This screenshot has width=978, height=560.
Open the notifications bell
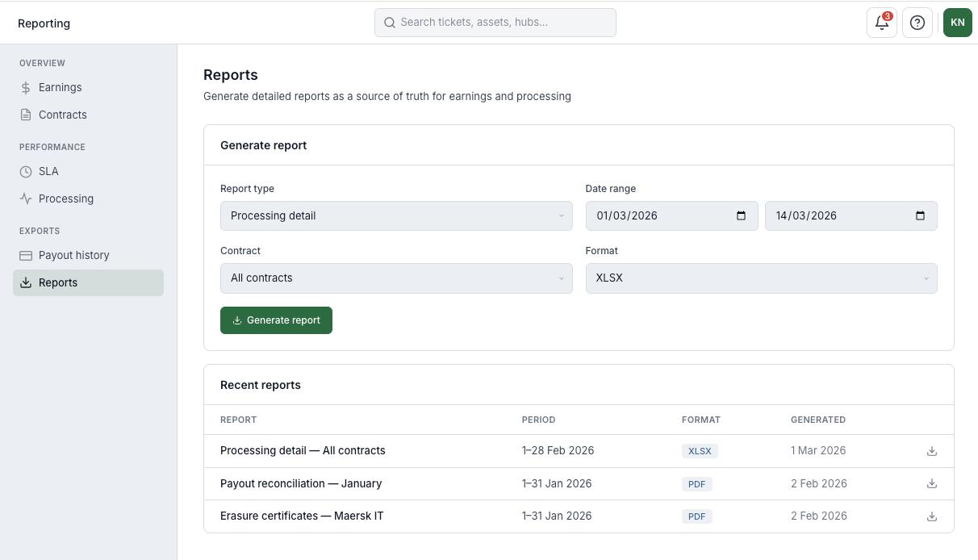point(881,23)
